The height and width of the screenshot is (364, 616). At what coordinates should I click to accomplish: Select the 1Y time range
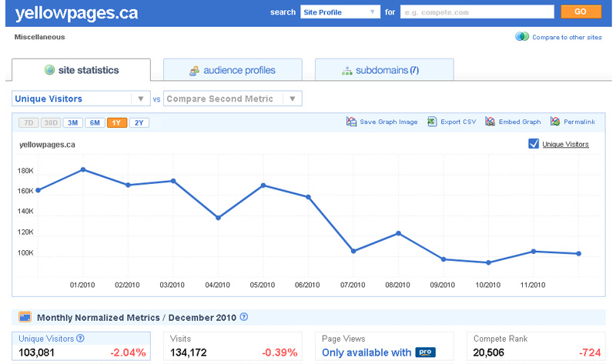(117, 122)
